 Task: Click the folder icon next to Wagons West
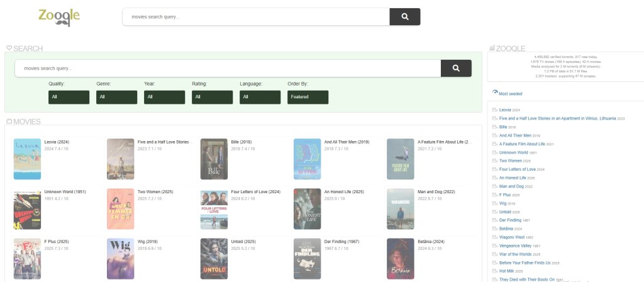click(495, 237)
